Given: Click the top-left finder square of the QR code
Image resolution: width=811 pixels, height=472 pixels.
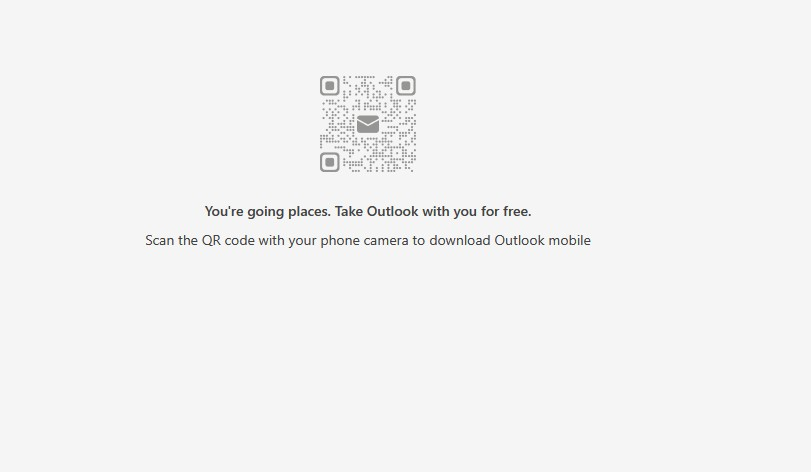Looking at the screenshot, I should coord(329,86).
